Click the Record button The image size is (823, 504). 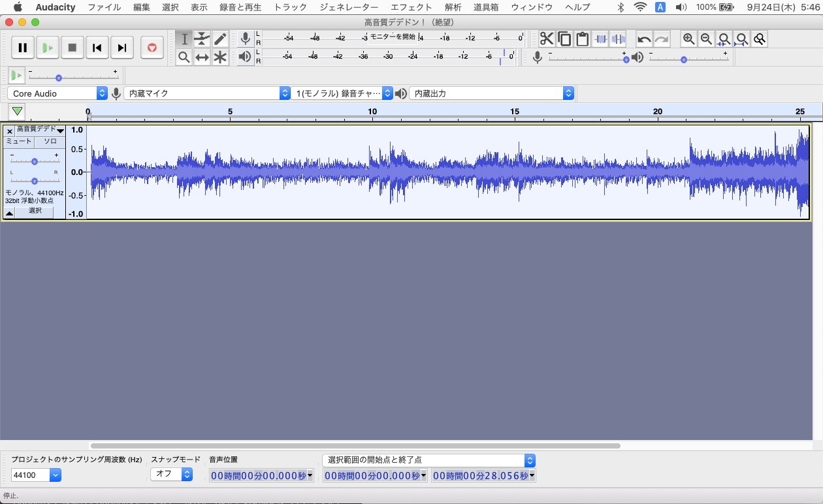coord(152,48)
